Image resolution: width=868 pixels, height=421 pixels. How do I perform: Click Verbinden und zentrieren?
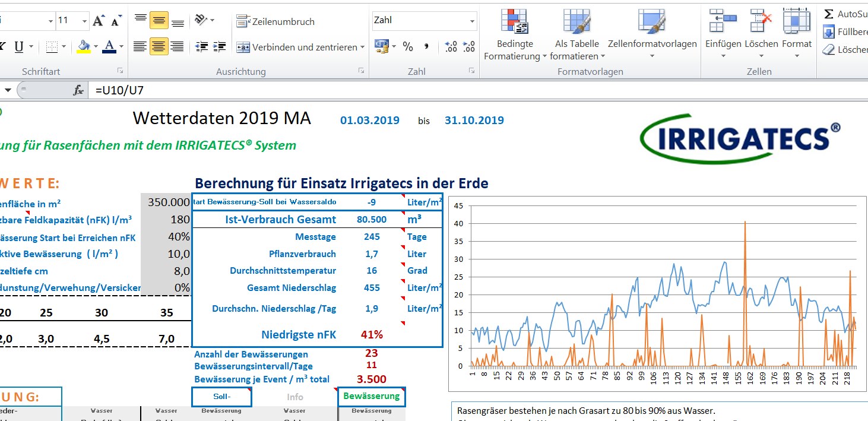297,47
